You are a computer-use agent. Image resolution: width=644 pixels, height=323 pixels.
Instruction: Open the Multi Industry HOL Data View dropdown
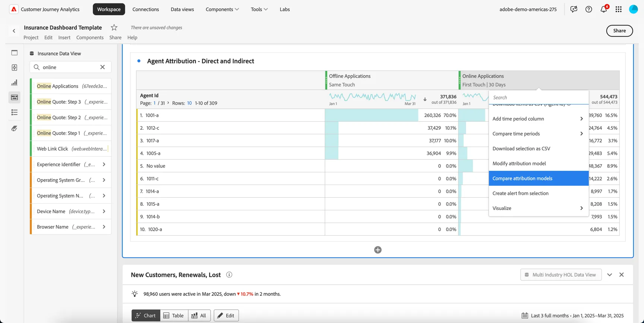coord(561,275)
